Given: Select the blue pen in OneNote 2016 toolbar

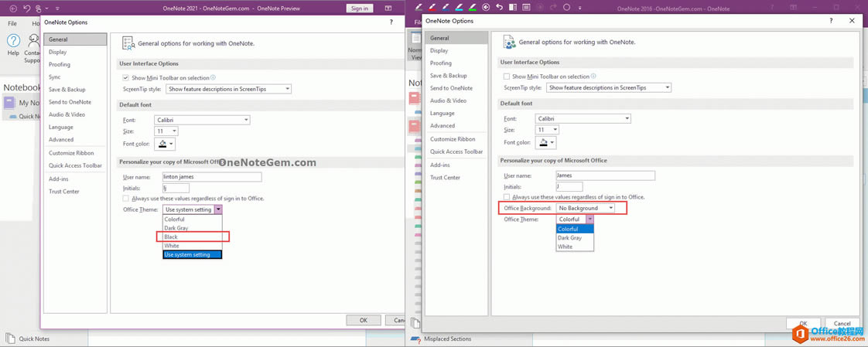Looking at the screenshot, I should click(446, 7).
